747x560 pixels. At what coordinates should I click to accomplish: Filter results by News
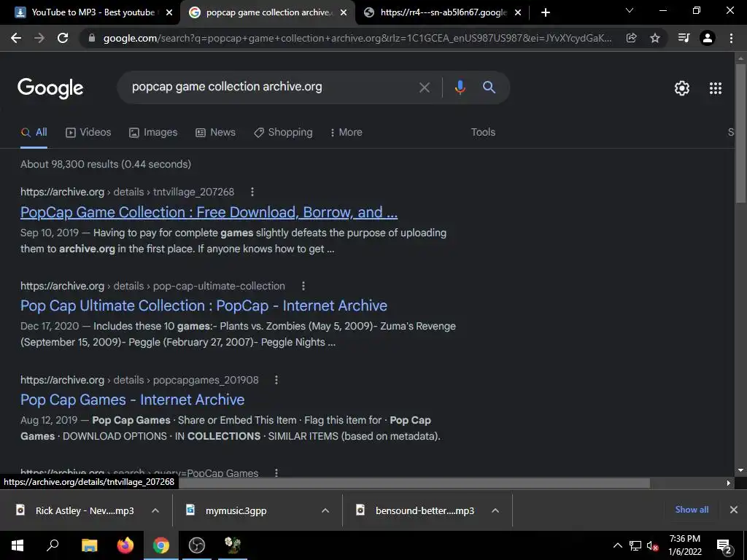[215, 133]
